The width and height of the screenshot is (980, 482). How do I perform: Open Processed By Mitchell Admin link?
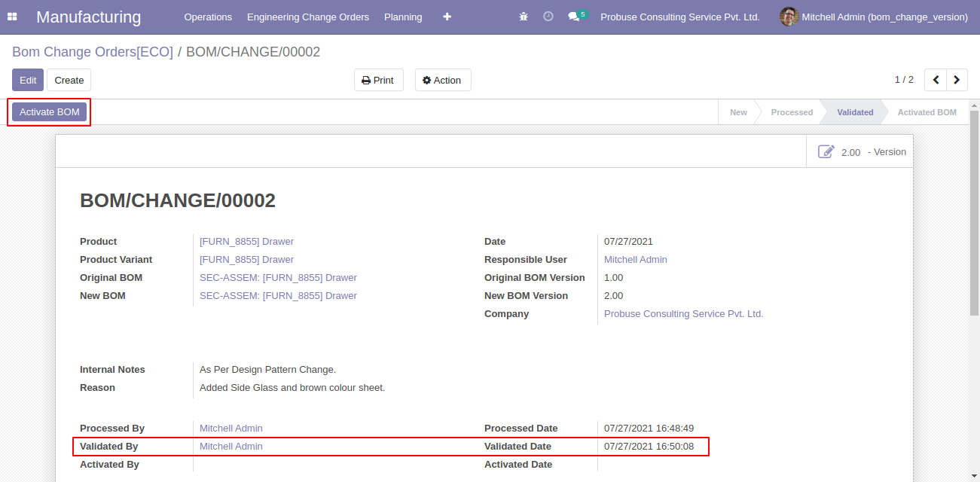click(x=231, y=429)
